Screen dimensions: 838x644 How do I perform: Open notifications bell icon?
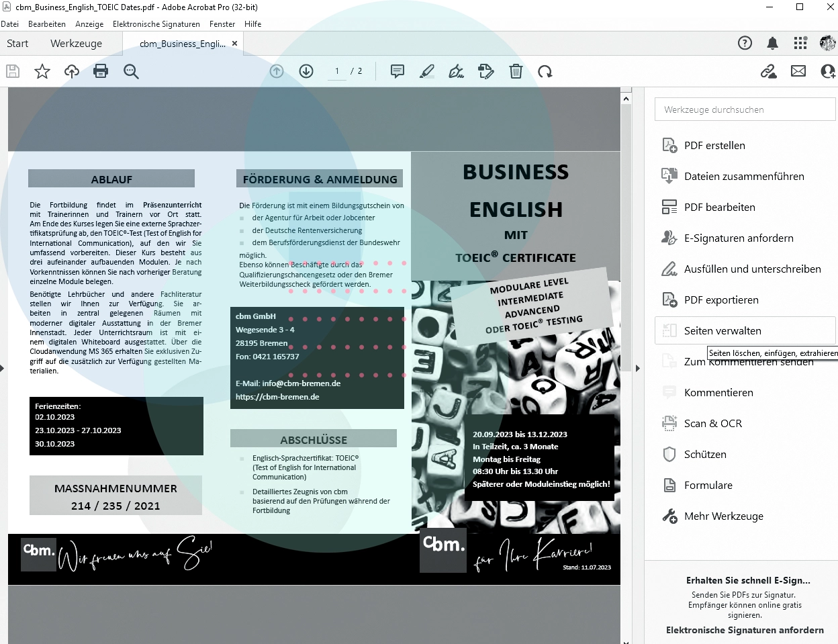773,43
